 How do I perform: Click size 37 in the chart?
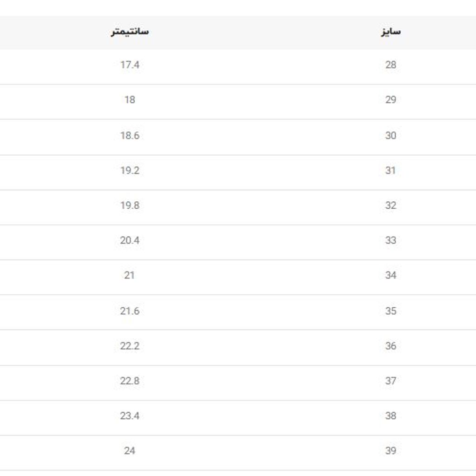click(390, 381)
